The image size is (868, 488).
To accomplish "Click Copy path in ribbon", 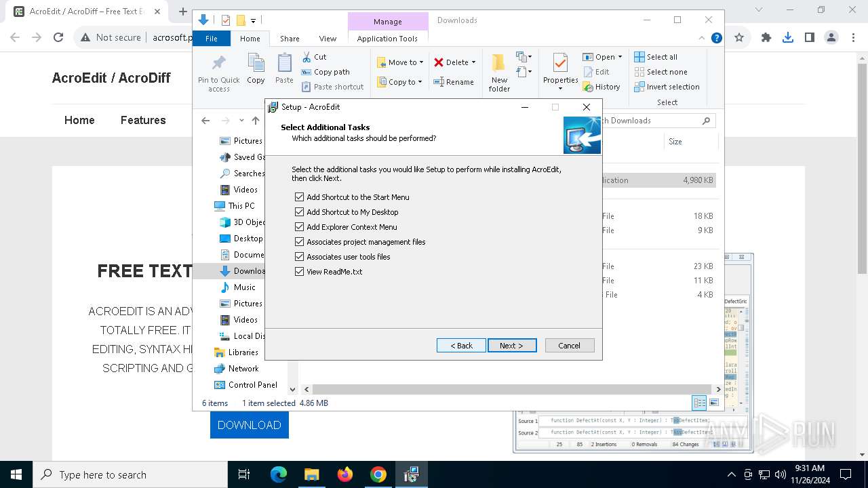I will pyautogui.click(x=325, y=72).
